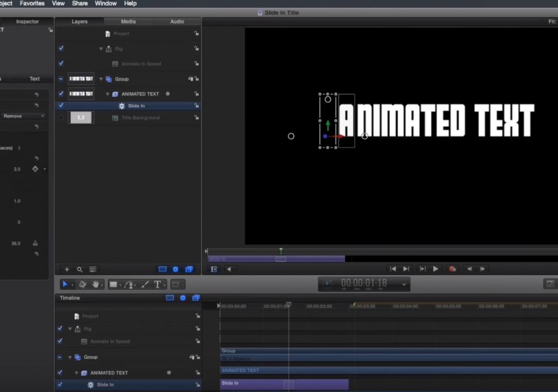Uncheck Animate In Speed in Layers list

click(x=61, y=63)
